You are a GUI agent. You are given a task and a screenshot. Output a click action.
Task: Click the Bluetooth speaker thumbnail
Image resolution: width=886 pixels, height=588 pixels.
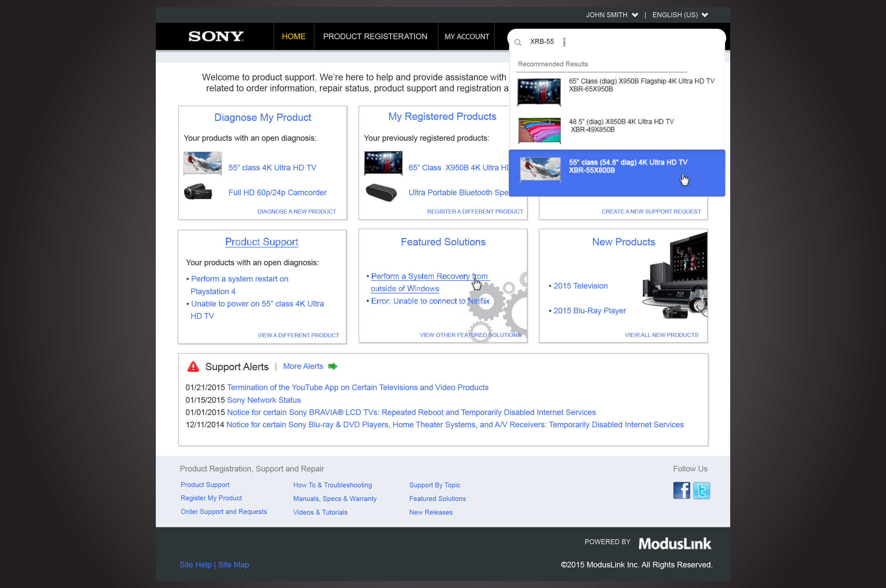click(x=381, y=192)
